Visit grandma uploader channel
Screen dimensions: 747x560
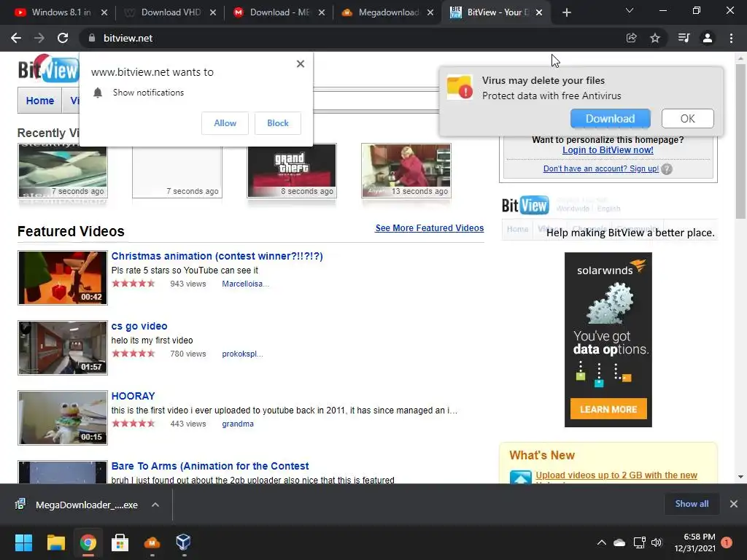238,424
